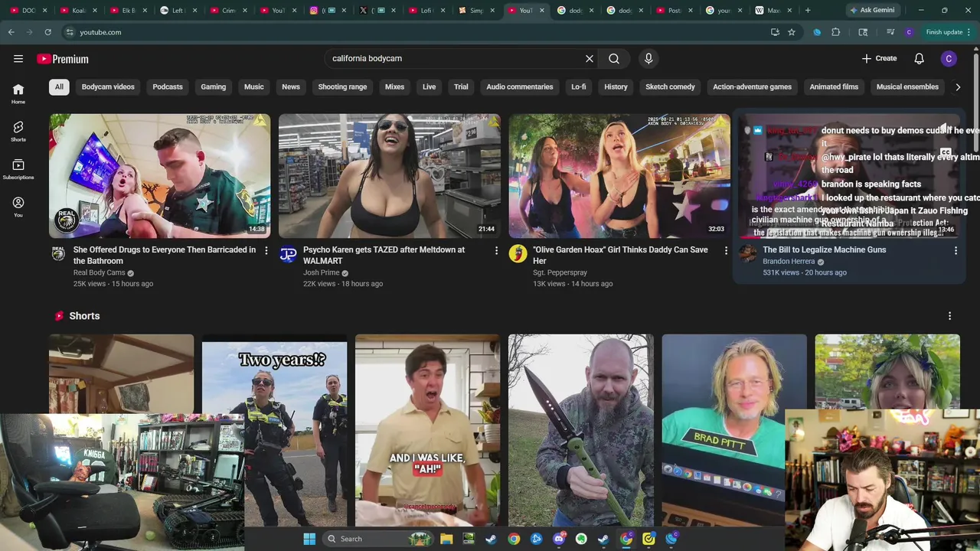Open a new Chrome tab
This screenshot has width=980, height=551.
click(808, 10)
